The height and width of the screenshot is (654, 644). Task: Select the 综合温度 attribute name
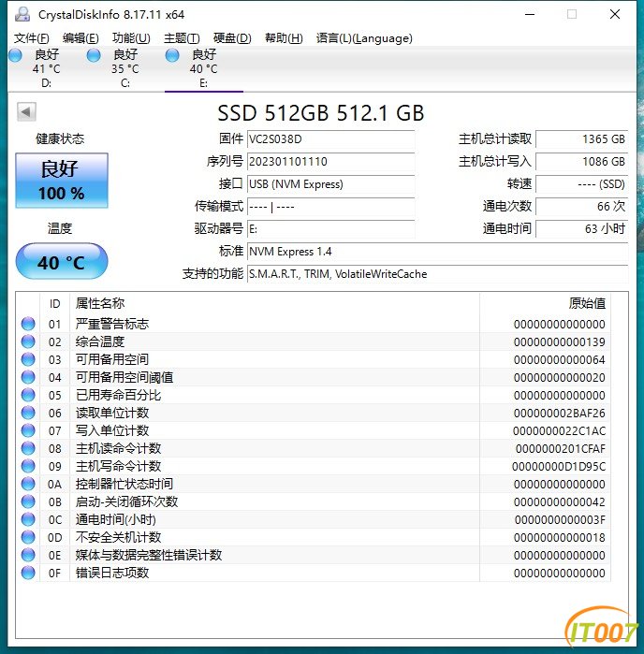[100, 342]
